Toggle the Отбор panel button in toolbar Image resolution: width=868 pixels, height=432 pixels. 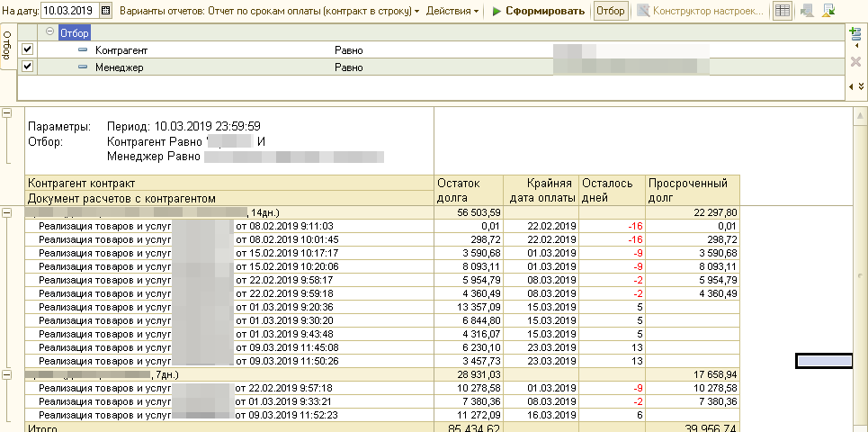[x=611, y=12]
